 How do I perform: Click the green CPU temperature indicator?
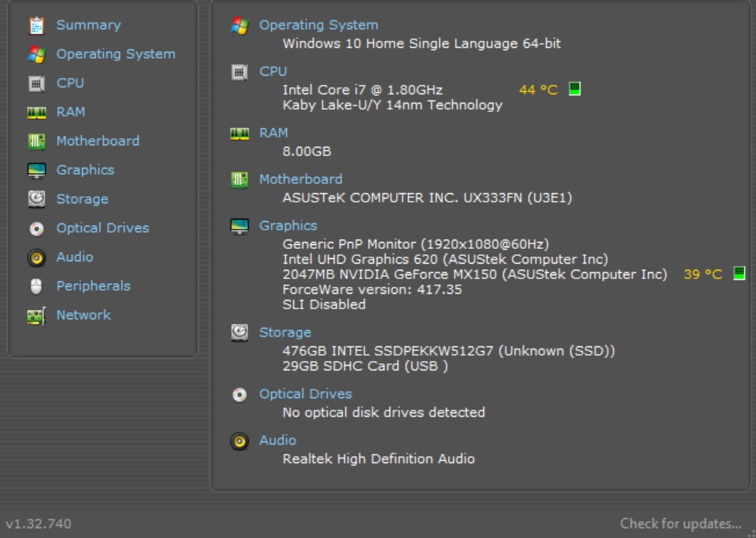coord(574,89)
